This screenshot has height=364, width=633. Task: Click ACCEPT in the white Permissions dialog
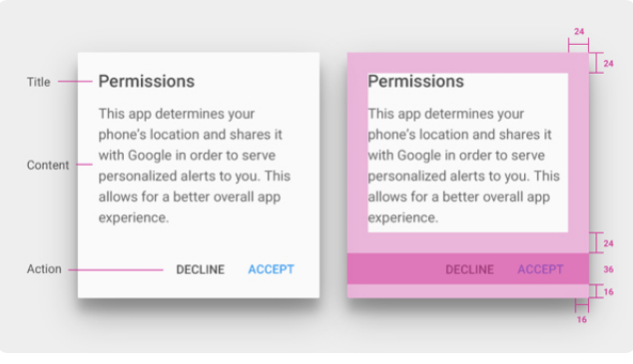click(272, 269)
